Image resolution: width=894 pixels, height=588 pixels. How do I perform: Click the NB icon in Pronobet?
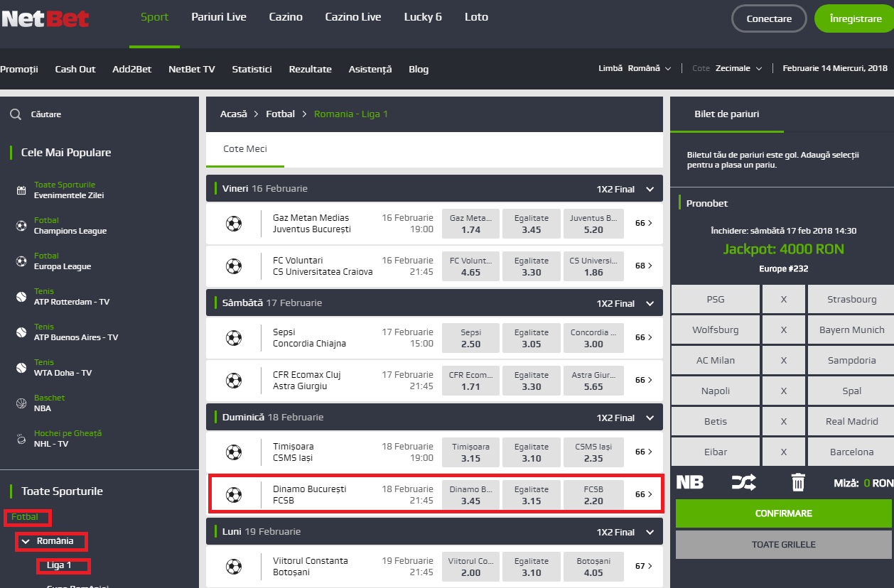pyautogui.click(x=689, y=483)
